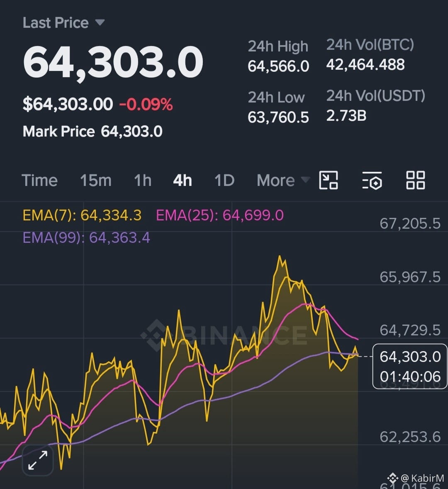Click the EMA(25): 64,699.0 indicator label

coord(219,215)
